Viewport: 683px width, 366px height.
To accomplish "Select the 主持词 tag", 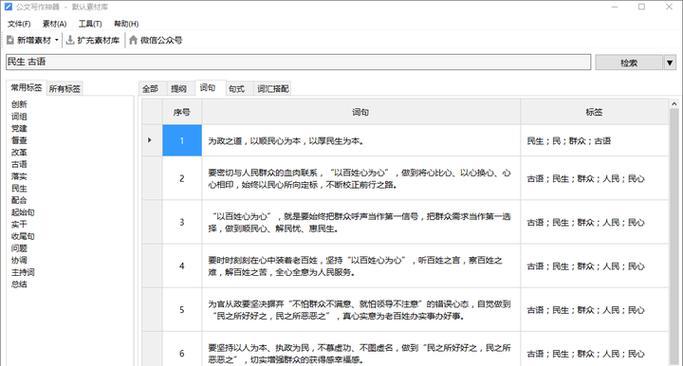I will coord(23,272).
